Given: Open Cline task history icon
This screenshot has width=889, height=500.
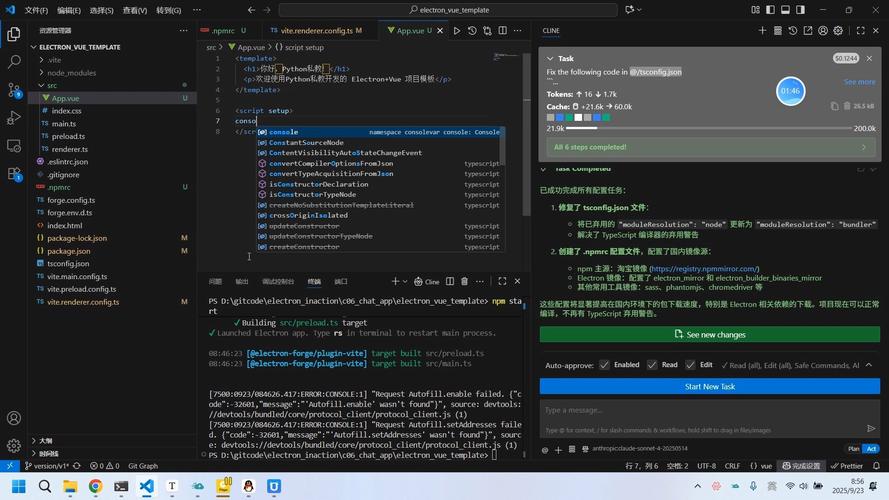Looking at the screenshot, I should pyautogui.click(x=793, y=31).
